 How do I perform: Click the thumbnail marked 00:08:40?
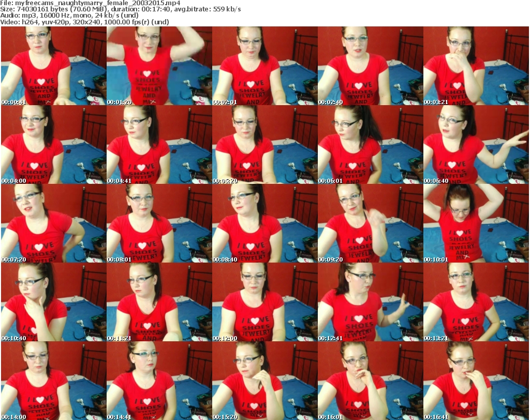(265, 224)
